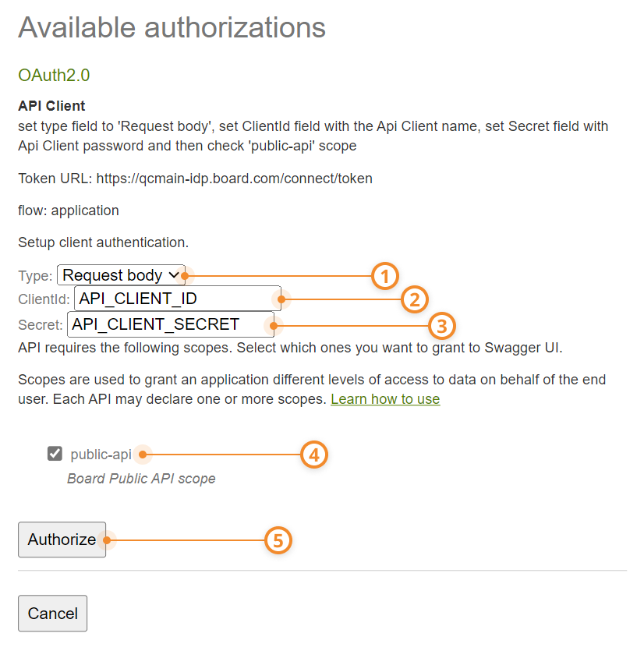Click the Cancel button
This screenshot has height=651, width=644.
click(53, 614)
